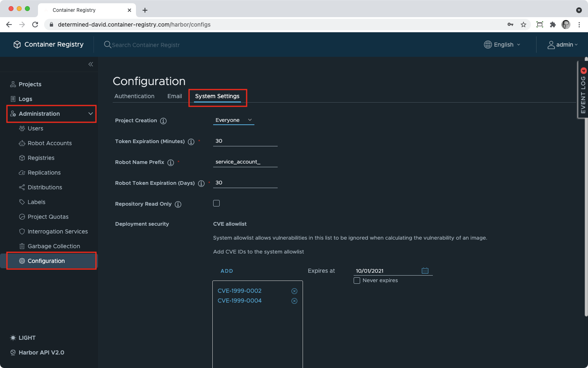Open the browser three-dot menu

pyautogui.click(x=579, y=25)
